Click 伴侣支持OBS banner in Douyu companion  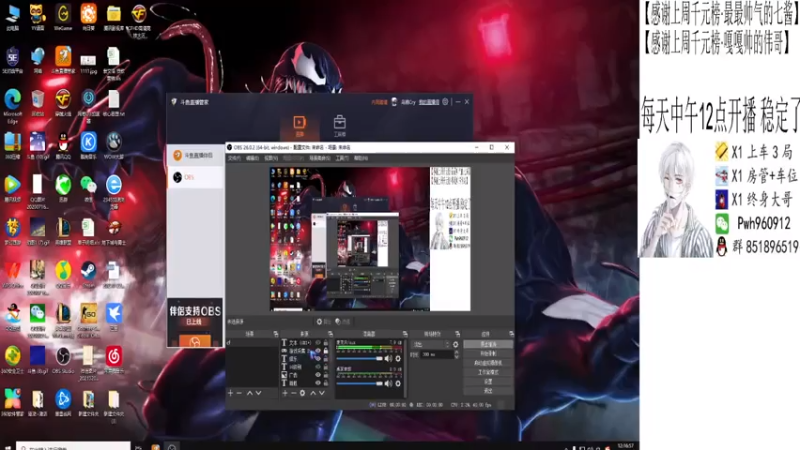195,322
